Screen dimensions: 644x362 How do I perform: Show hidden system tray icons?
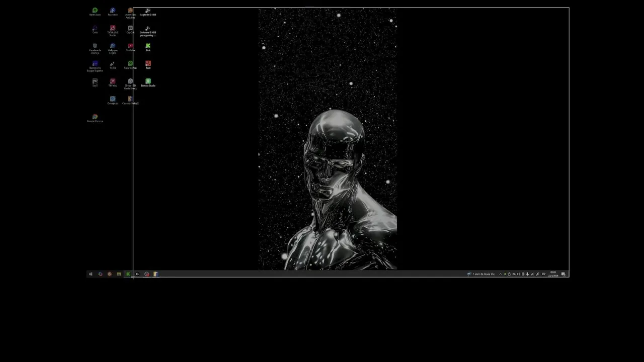(x=500, y=274)
